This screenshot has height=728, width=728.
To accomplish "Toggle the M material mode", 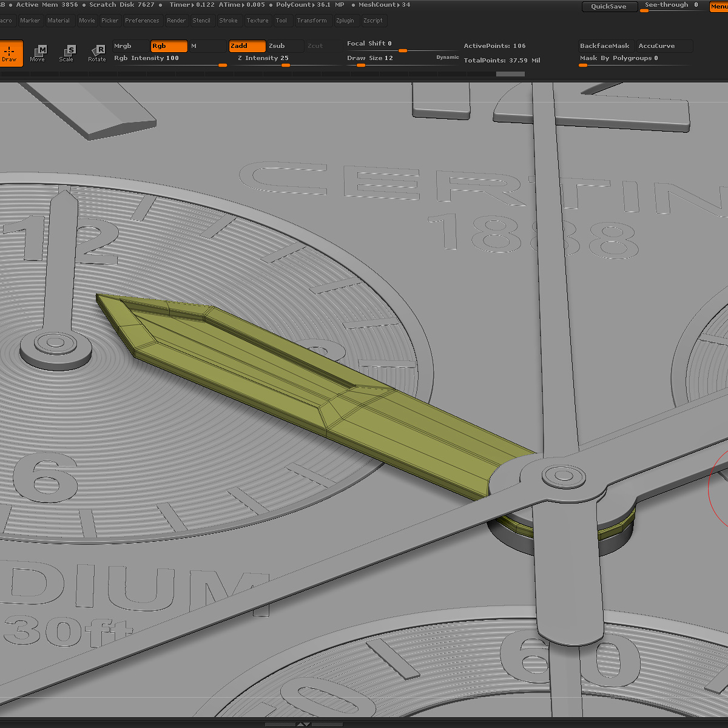I will [207, 46].
